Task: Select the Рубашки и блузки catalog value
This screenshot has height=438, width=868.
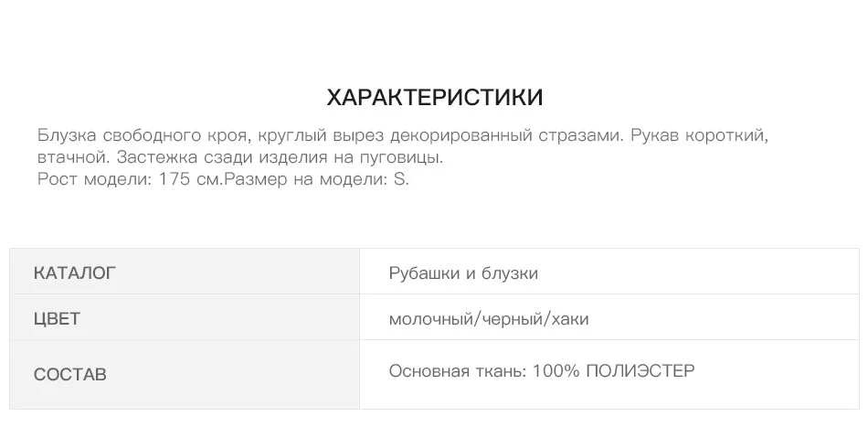Action: tap(463, 273)
